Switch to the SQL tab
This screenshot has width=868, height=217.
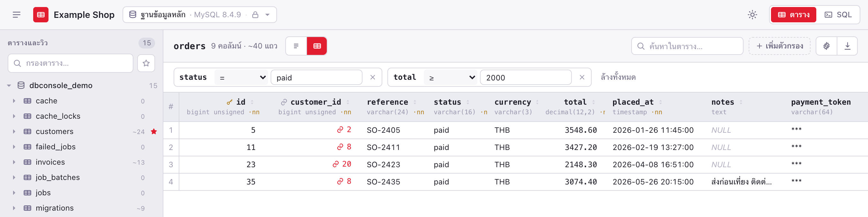pos(838,15)
